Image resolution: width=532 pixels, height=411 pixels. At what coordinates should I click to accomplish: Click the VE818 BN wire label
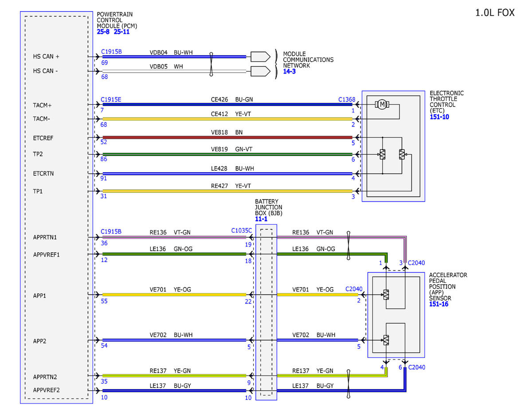coord(227,133)
